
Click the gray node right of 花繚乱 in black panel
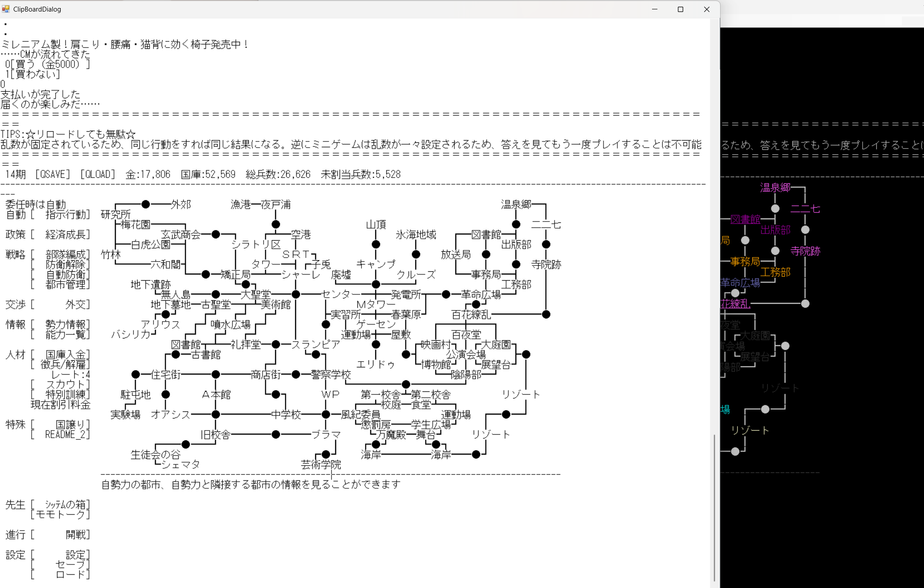pyautogui.click(x=805, y=304)
